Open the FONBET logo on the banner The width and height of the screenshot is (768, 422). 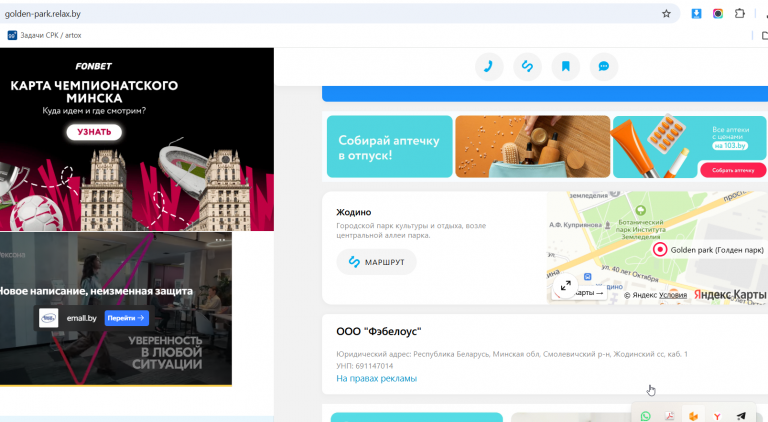pos(94,66)
